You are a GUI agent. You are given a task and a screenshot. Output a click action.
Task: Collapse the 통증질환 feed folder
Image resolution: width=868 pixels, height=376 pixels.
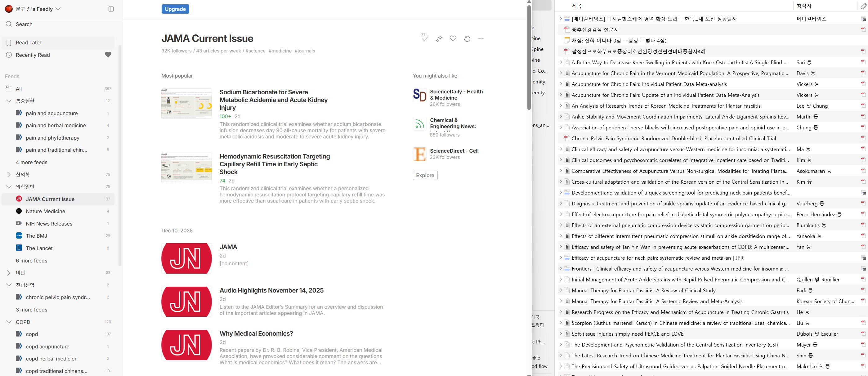point(9,101)
